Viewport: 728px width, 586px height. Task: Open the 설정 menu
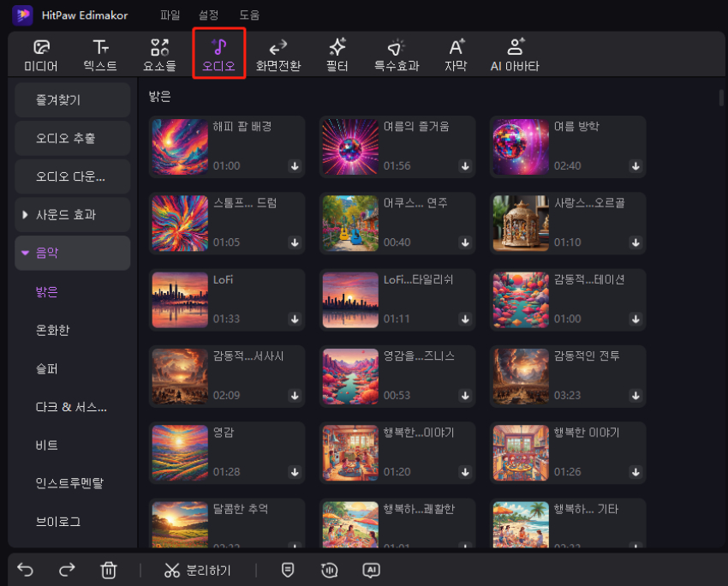(208, 15)
